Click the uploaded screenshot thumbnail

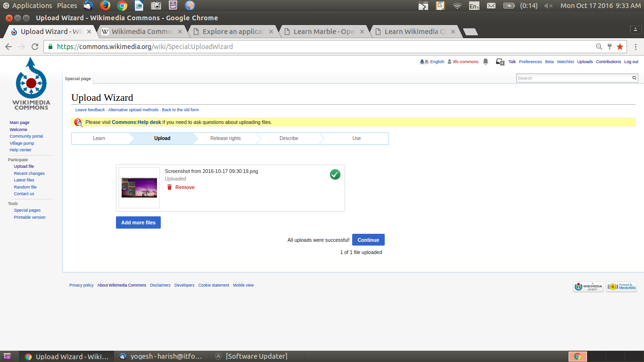(x=139, y=188)
